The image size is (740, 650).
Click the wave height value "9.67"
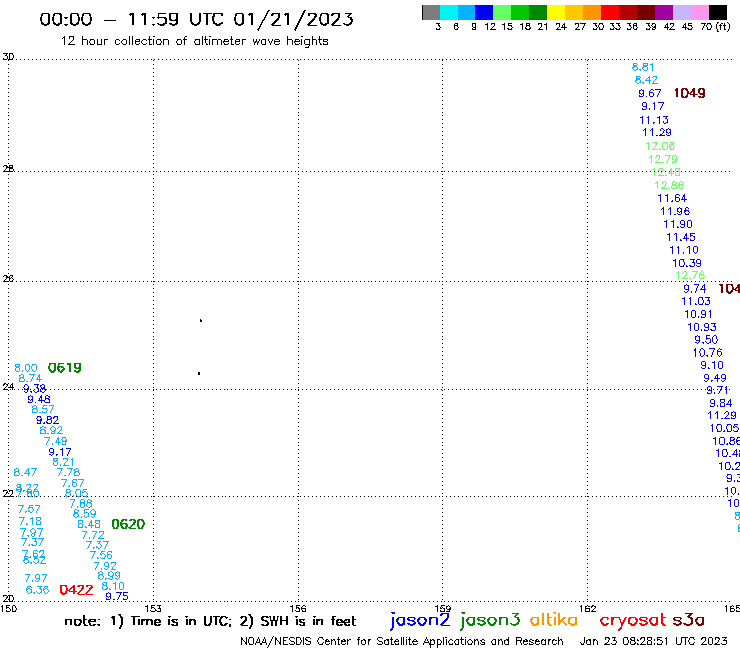[650, 93]
